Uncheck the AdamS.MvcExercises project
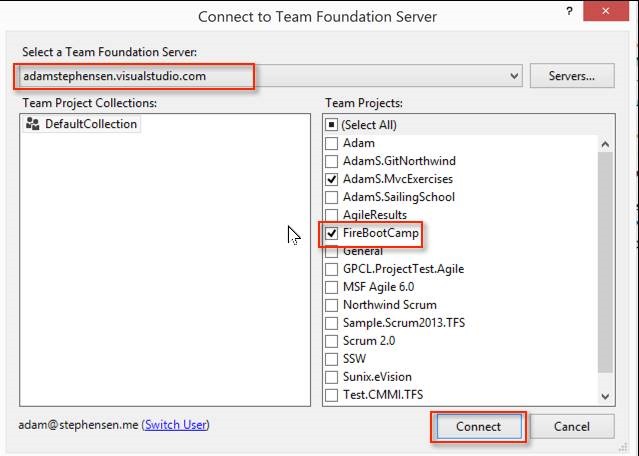 coord(331,179)
